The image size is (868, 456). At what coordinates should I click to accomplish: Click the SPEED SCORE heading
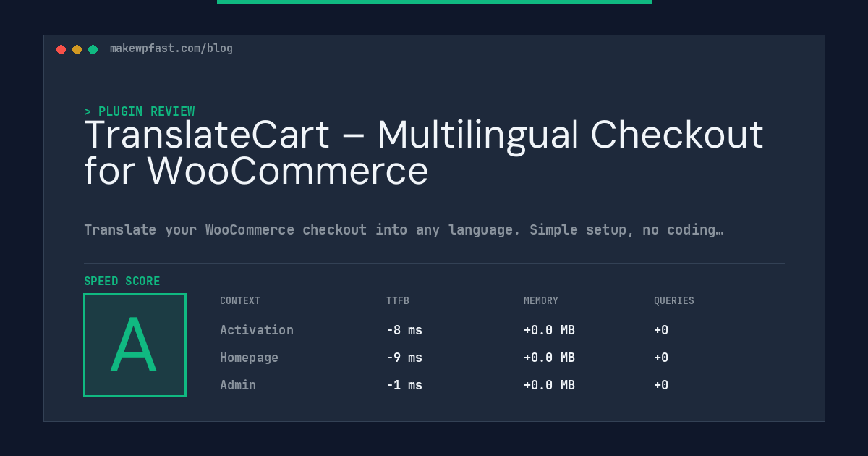(122, 282)
